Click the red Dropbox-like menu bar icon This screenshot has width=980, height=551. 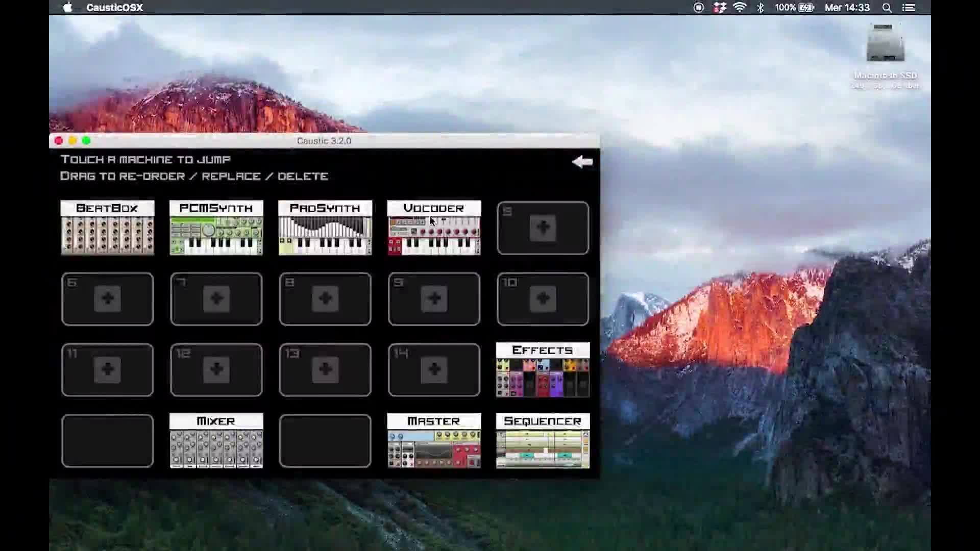coord(720,8)
